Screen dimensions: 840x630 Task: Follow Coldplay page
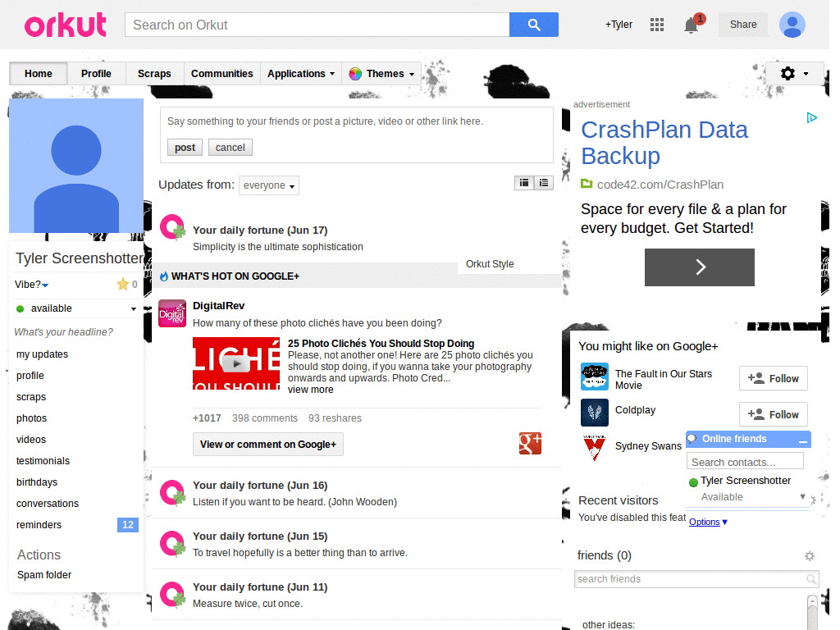coord(773,414)
